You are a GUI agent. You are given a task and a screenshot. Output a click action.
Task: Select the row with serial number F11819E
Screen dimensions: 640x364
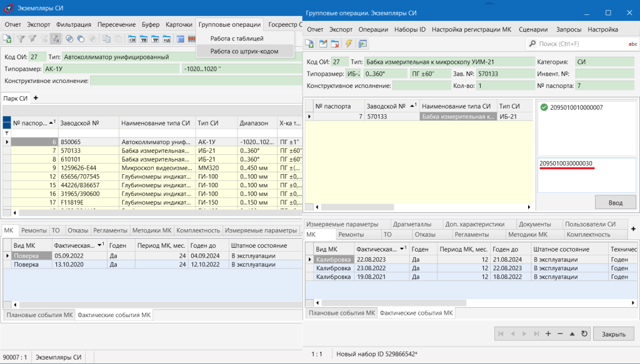[x=156, y=202]
